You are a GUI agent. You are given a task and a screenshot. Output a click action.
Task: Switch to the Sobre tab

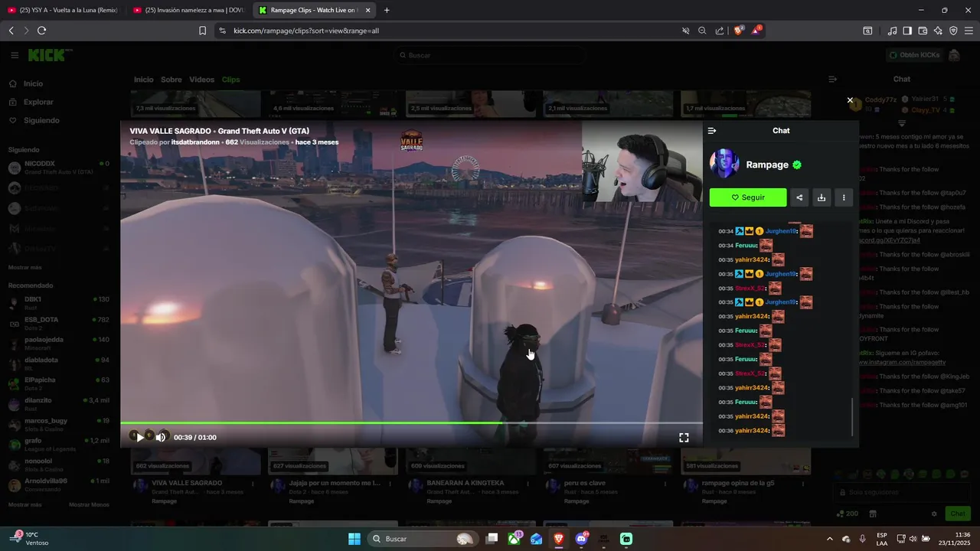click(x=171, y=80)
